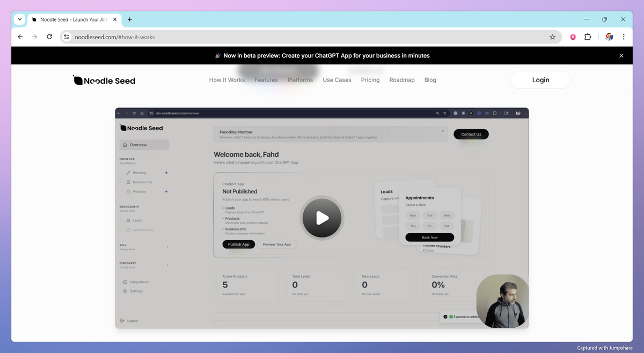Open the Extensions puzzle menu
Viewport: 644px width, 353px height.
[x=588, y=37]
